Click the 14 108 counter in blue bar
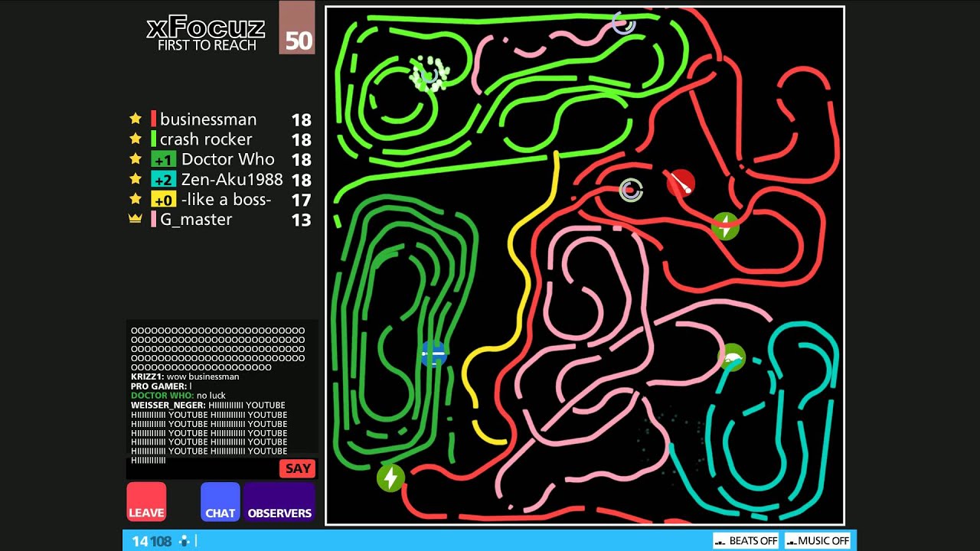980x551 pixels. click(x=152, y=541)
